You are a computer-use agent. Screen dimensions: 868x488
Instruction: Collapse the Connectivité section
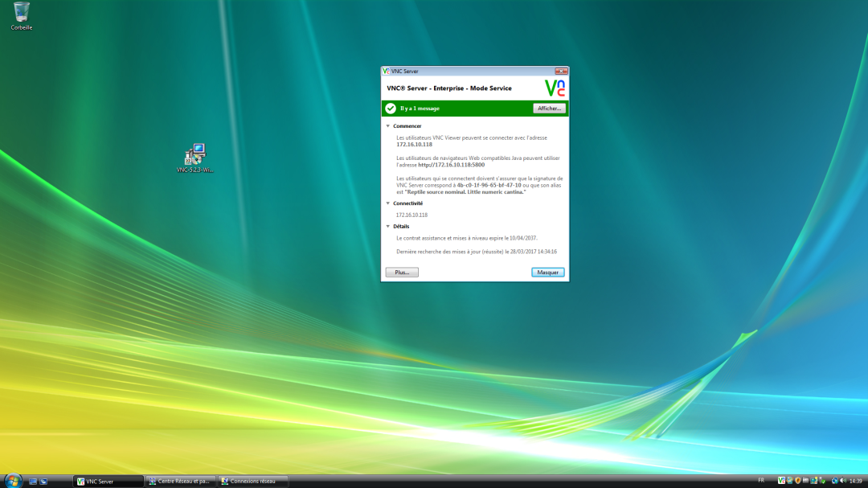coord(387,203)
